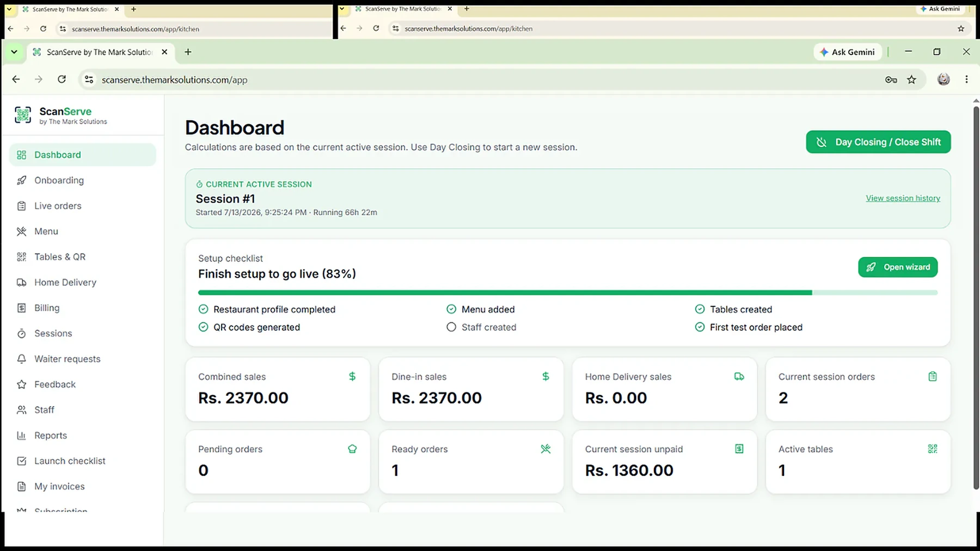Click the Combined sales dollar icon
Screen dimensions: 980x551
[x=352, y=376]
